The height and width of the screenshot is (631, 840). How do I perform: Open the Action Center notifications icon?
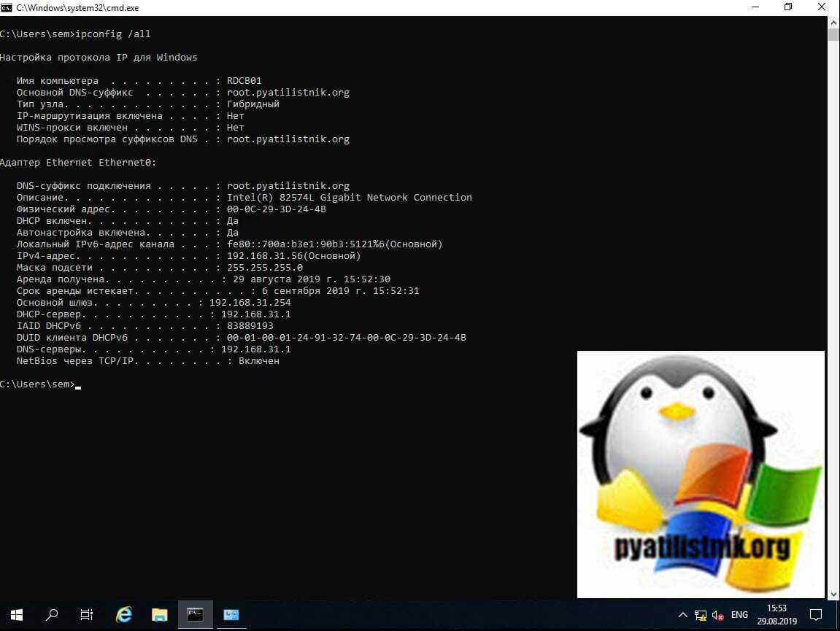pos(816,615)
